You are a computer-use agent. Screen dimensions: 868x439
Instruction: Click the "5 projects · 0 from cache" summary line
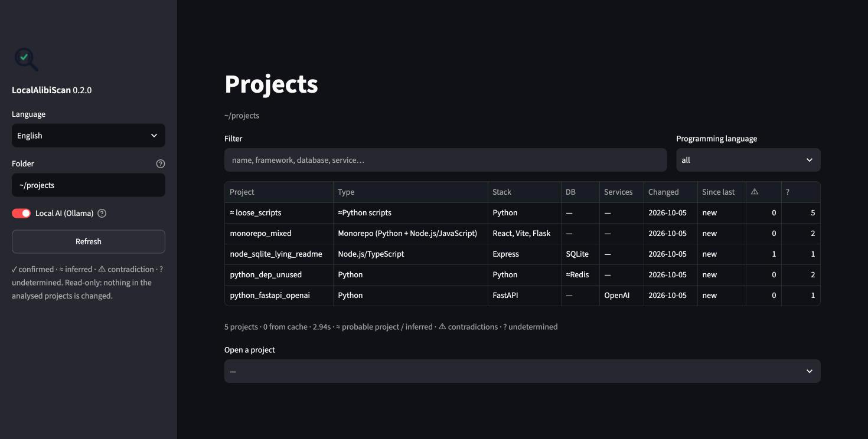tap(391, 327)
